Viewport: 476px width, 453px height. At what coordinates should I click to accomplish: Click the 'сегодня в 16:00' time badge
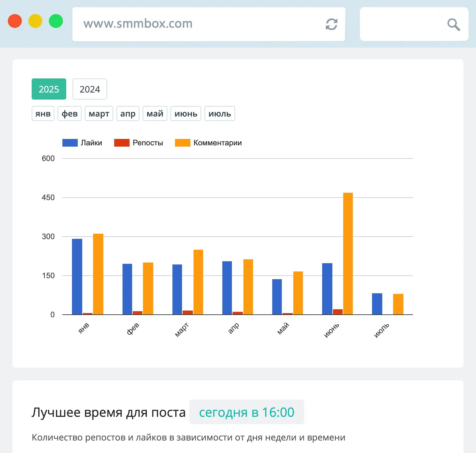click(247, 412)
